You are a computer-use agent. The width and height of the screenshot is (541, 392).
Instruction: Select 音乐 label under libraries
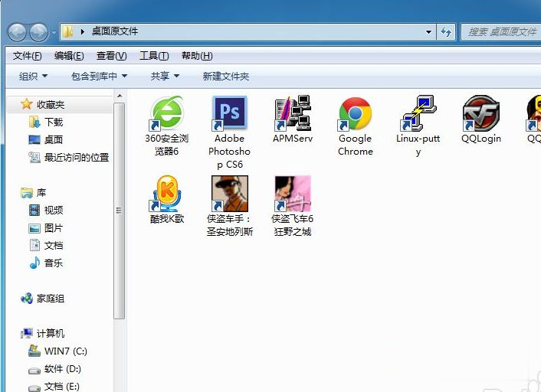click(54, 263)
